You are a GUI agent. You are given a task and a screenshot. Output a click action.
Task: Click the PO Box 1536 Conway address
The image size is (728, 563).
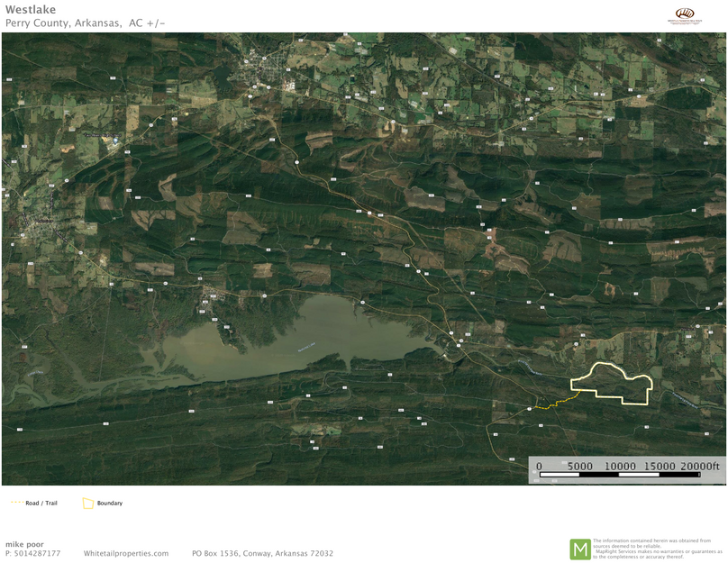[x=262, y=553]
